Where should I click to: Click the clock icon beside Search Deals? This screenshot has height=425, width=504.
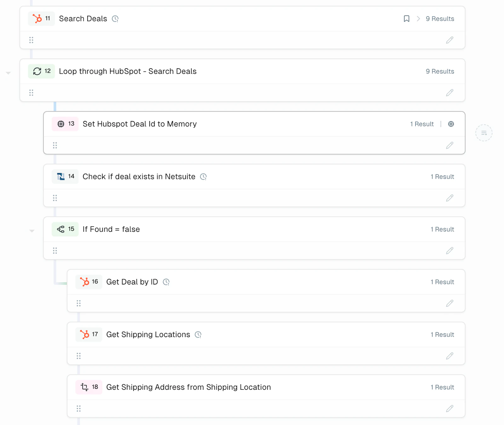[x=115, y=19]
